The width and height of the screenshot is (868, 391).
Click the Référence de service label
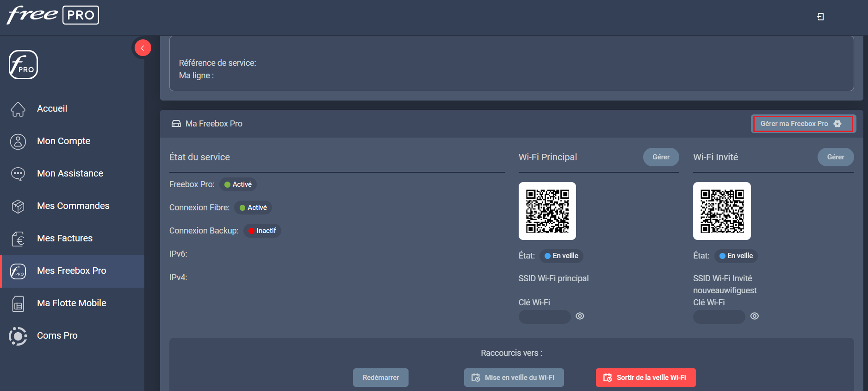pyautogui.click(x=217, y=63)
